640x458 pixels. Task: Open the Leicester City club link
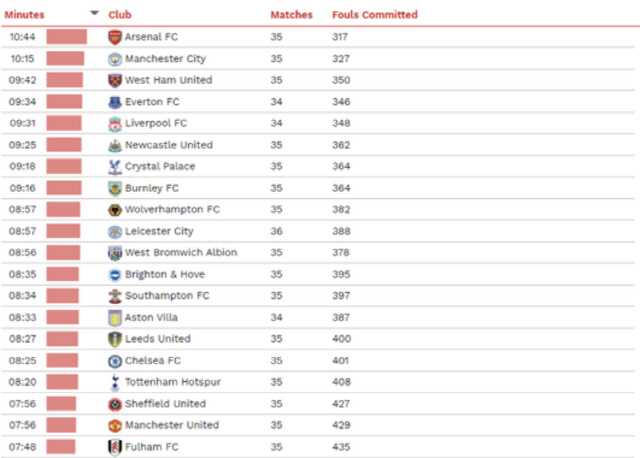pos(159,231)
